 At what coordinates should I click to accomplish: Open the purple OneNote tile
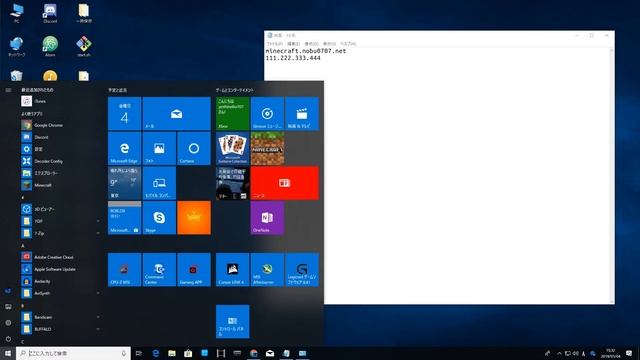pos(267,218)
